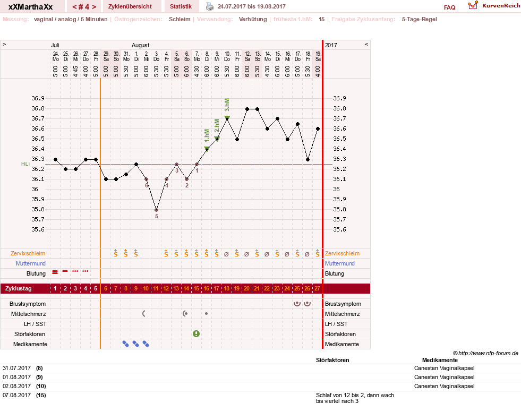This screenshot has width=521, height=420.
Task: Click the lowest temperature point at 35.8
Action: tap(157, 210)
